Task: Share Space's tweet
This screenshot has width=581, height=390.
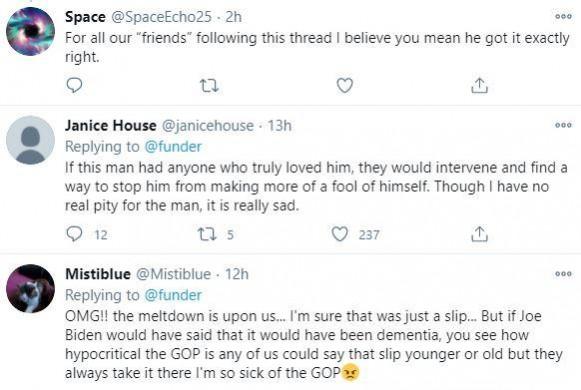Action: point(479,85)
